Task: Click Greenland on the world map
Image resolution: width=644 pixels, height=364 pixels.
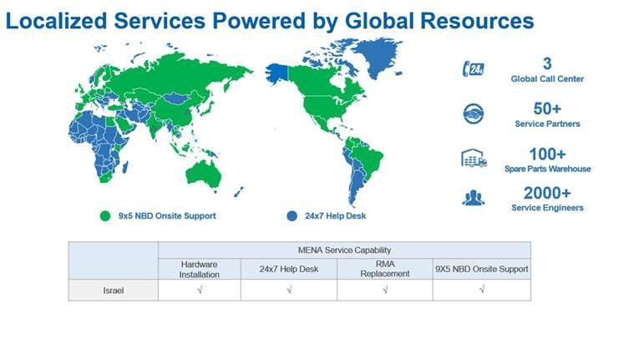Action: coord(377,56)
